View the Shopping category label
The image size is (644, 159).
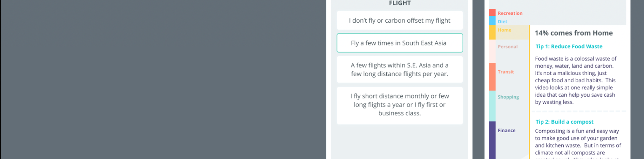point(508,97)
